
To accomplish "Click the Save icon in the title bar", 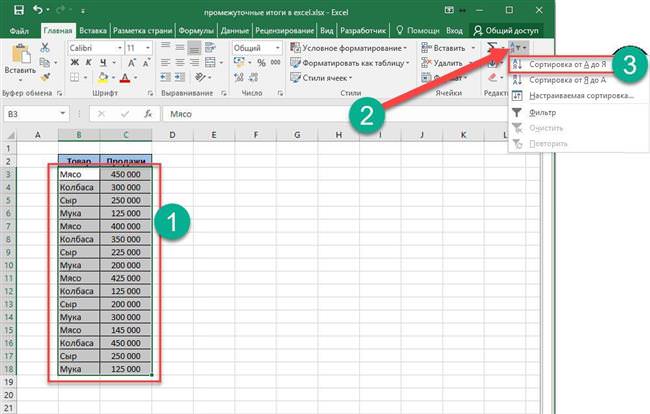I will pos(19,10).
